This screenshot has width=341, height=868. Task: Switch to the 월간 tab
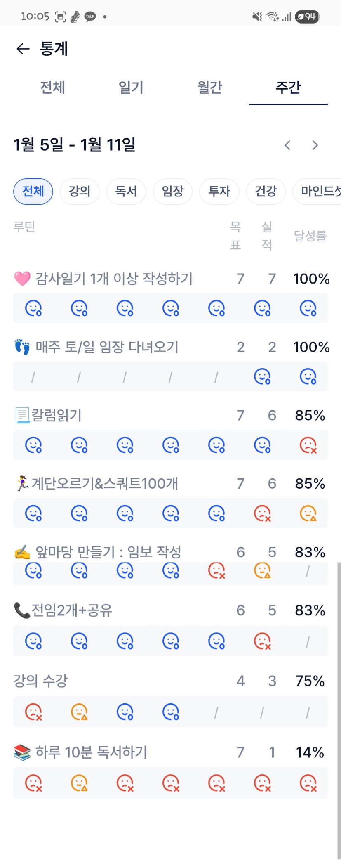pyautogui.click(x=209, y=88)
